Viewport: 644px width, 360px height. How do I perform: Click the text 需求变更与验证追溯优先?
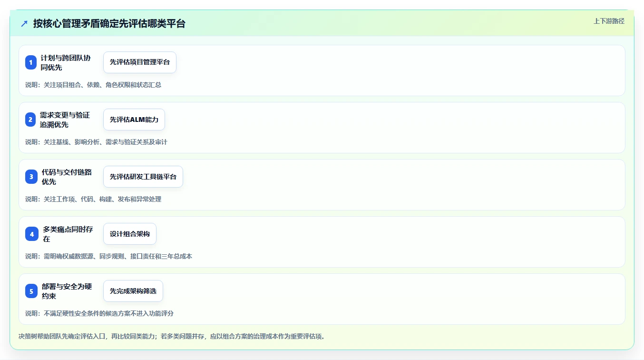point(65,120)
